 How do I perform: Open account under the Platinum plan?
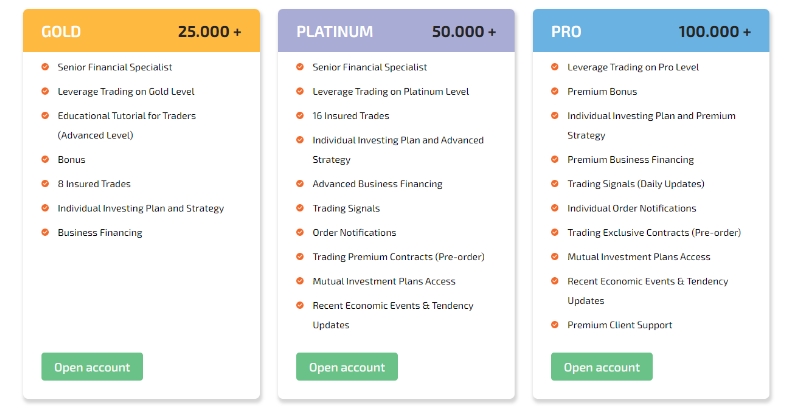(x=347, y=367)
